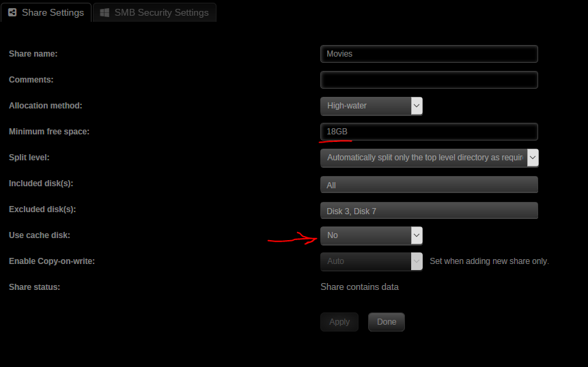588x367 pixels.
Task: Open Excluded disk(s) selector showing Disk 3, Disk 7
Action: 429,211
